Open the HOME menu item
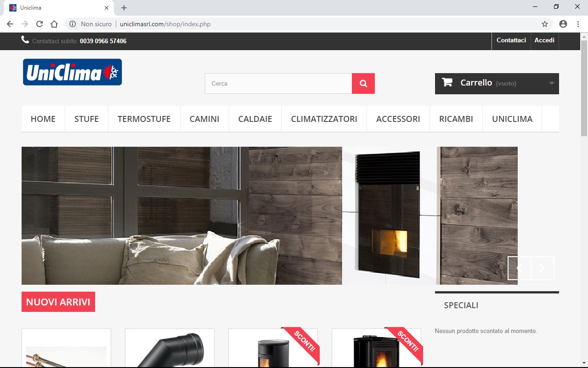 pos(43,119)
